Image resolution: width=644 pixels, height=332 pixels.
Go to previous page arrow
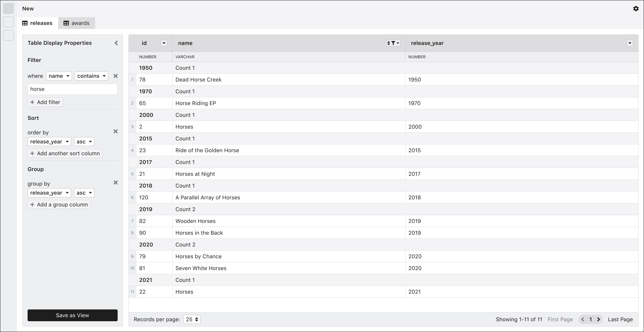pyautogui.click(x=583, y=319)
